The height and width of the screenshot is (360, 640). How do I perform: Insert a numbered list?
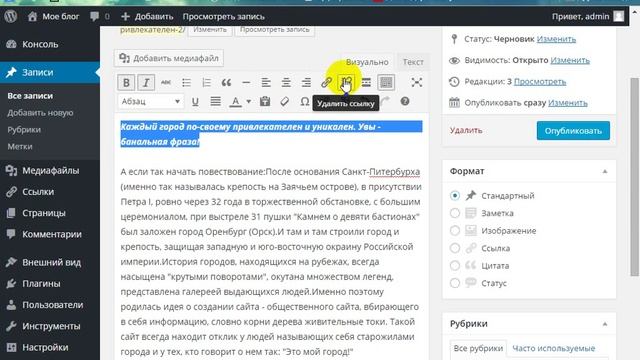[206, 82]
